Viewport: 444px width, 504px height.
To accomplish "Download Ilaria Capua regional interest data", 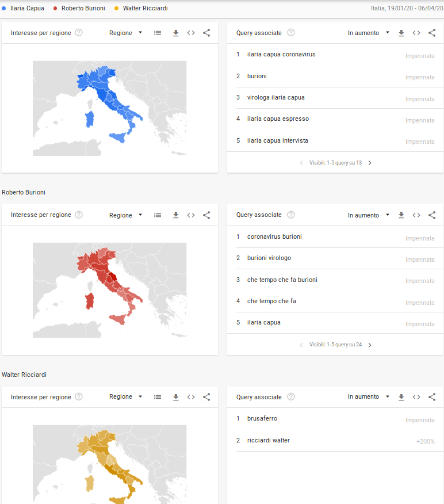I will 176,33.
